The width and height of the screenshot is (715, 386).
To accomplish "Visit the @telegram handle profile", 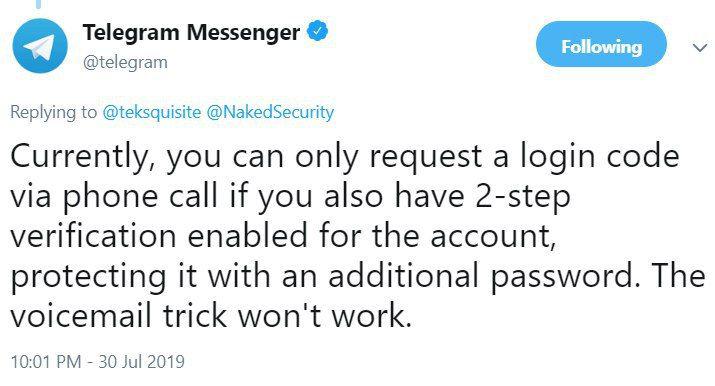I will [125, 62].
